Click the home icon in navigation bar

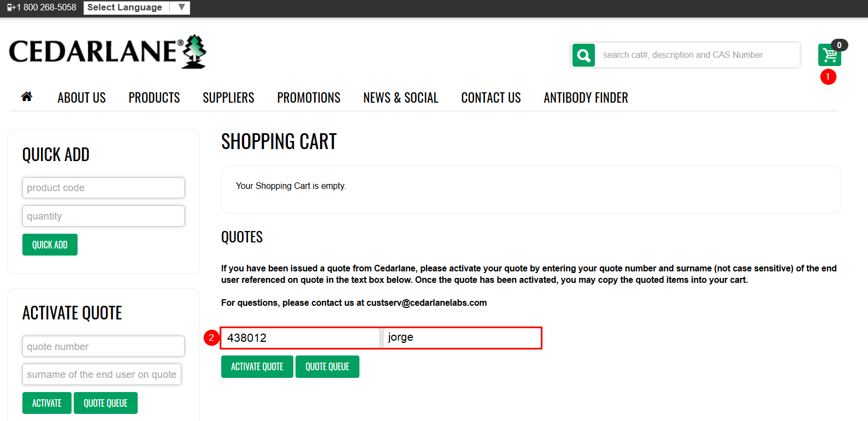click(x=26, y=97)
